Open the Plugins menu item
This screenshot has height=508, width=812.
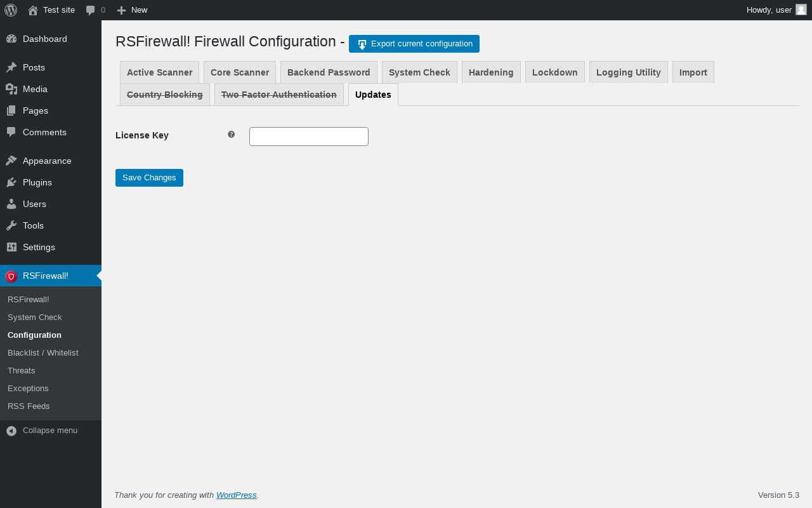(51, 182)
